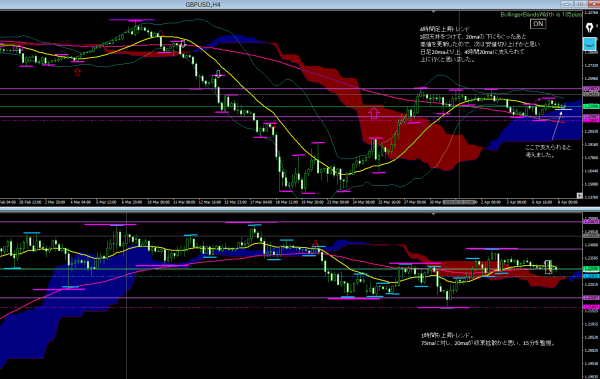Image resolution: width=600 pixels, height=379 pixels.
Task: Click the plus icon at upper chart corner
Action: point(579,196)
